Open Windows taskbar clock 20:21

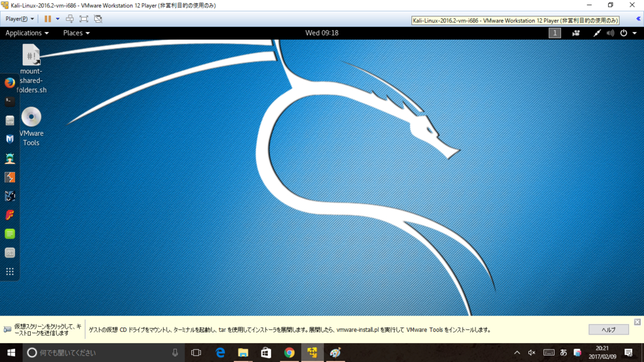tap(602, 353)
